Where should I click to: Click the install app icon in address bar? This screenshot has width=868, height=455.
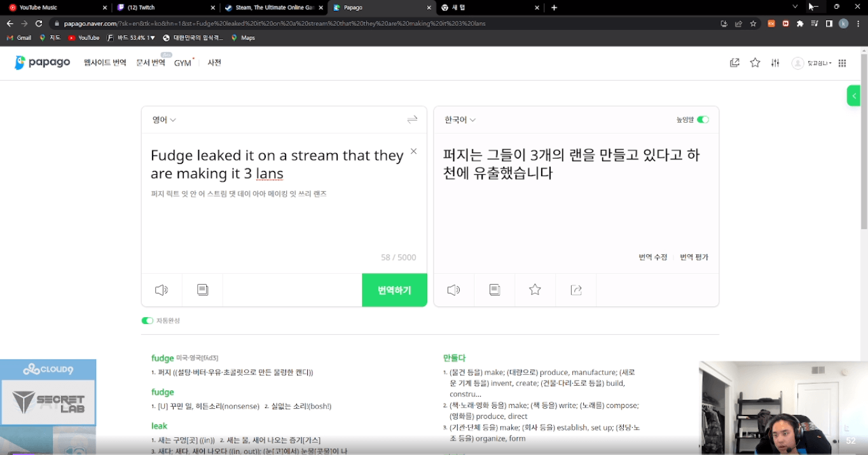(x=724, y=24)
